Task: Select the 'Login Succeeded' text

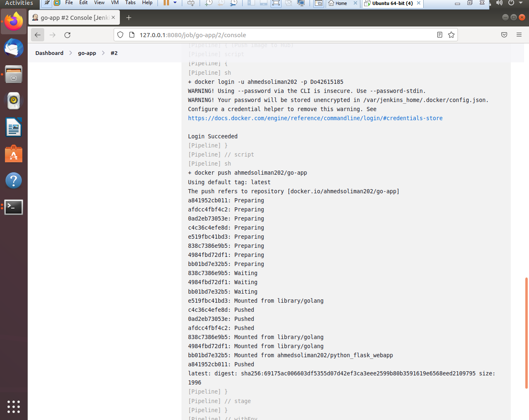Action: tap(213, 136)
